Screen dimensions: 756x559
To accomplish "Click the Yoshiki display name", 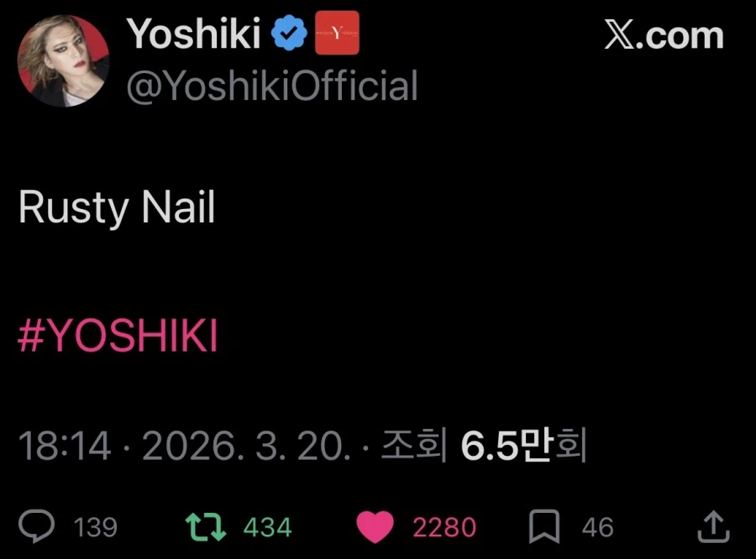I will [x=193, y=34].
